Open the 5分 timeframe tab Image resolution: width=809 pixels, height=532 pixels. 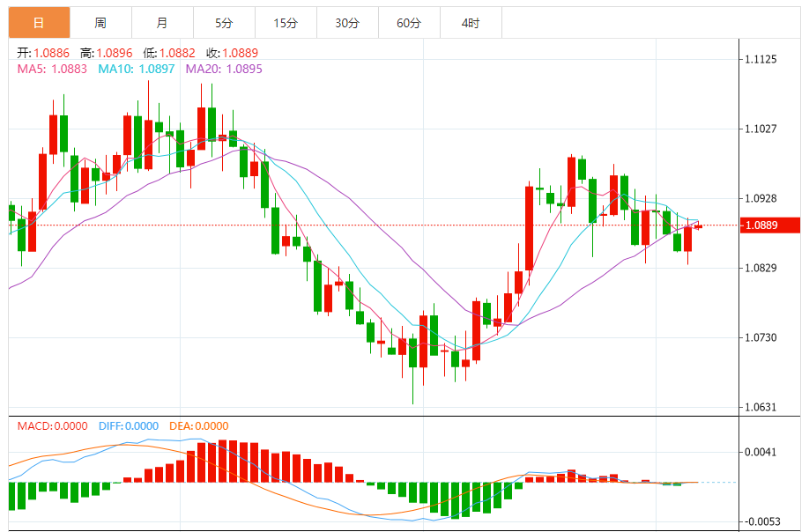click(x=224, y=23)
